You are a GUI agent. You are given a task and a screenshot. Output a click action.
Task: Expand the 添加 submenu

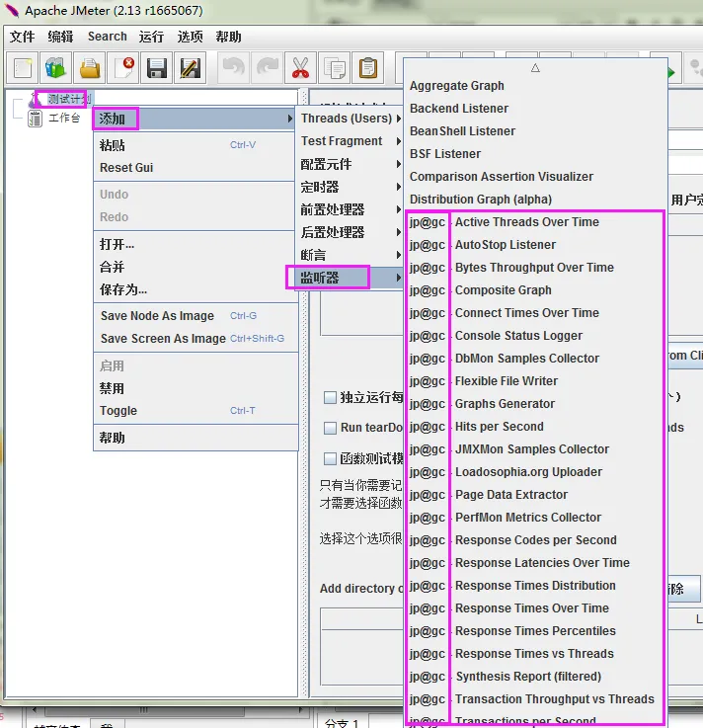(x=194, y=119)
